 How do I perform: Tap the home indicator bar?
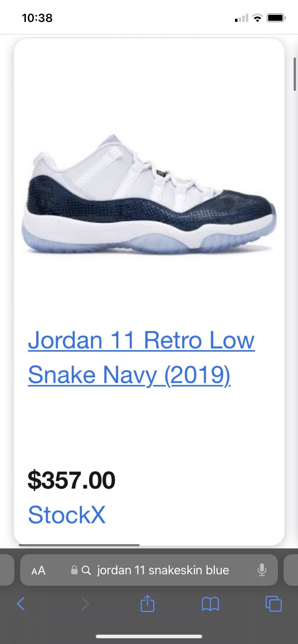149,636
